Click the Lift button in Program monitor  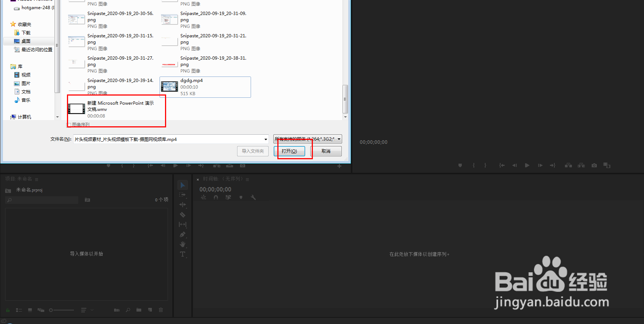tap(568, 165)
